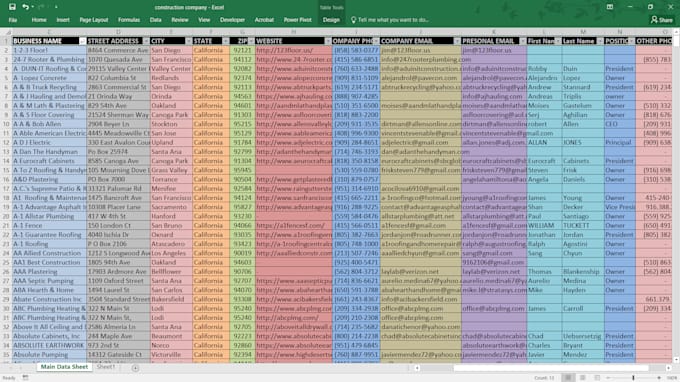Screen dimensions: 680x382
Task: Select the 'A-1 Fence' business name cell
Action: pyautogui.click(x=49, y=225)
